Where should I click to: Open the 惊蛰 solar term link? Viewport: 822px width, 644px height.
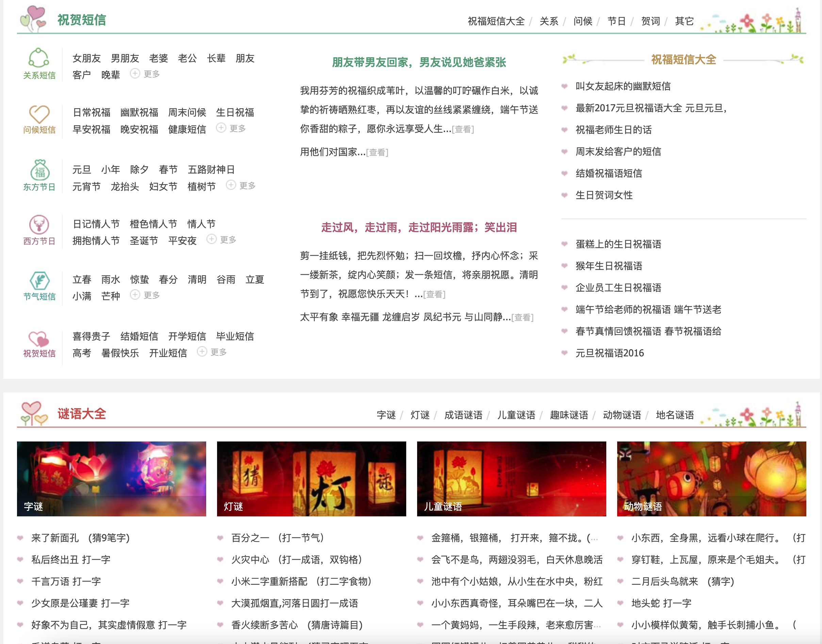[x=139, y=279]
